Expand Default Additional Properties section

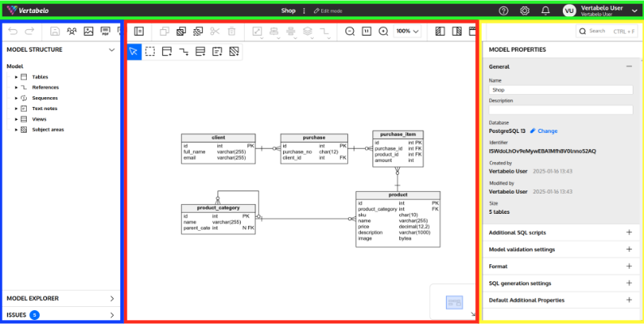click(x=629, y=301)
